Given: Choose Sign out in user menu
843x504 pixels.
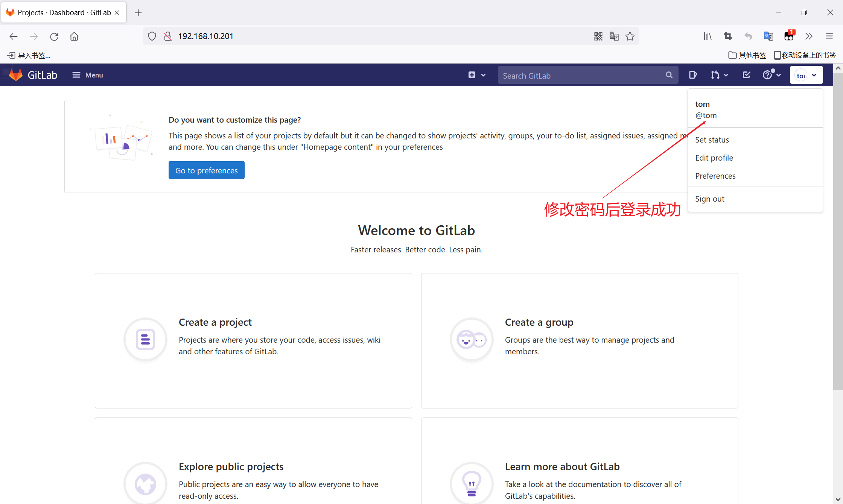Looking at the screenshot, I should pyautogui.click(x=709, y=199).
